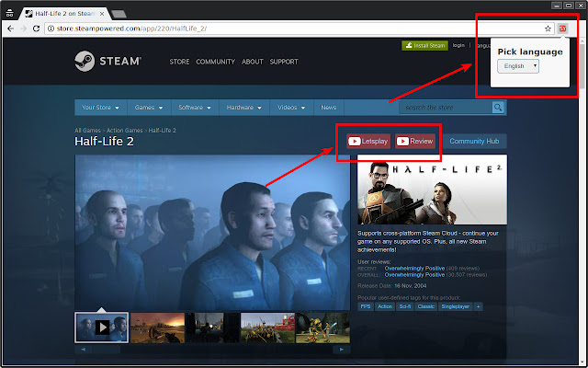Bookmark this page with the star icon
The height and width of the screenshot is (368, 588).
(548, 29)
